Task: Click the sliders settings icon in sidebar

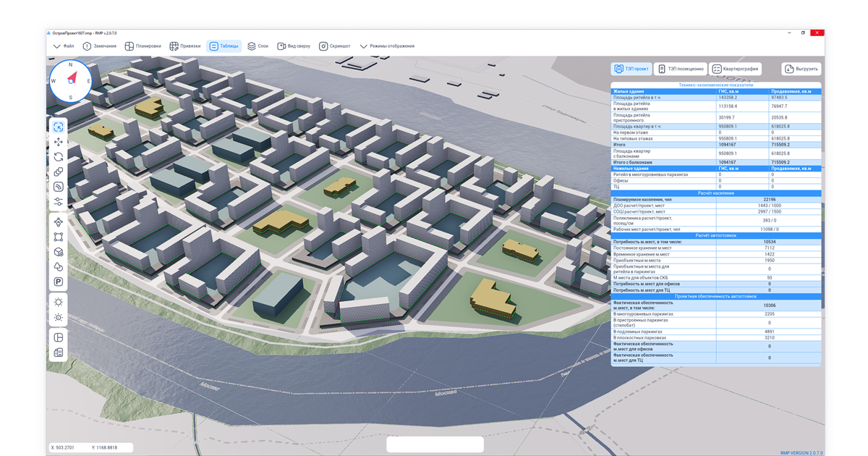Action: pos(59,201)
